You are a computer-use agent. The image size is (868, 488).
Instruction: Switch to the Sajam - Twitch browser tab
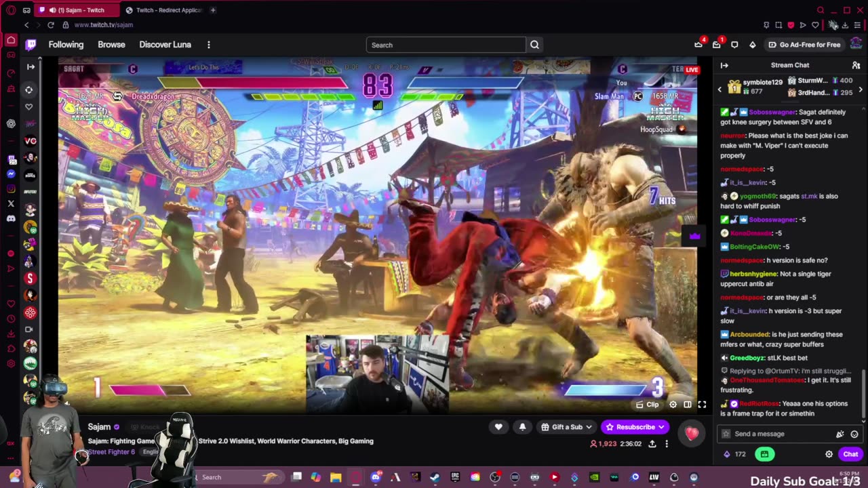pyautogui.click(x=76, y=10)
